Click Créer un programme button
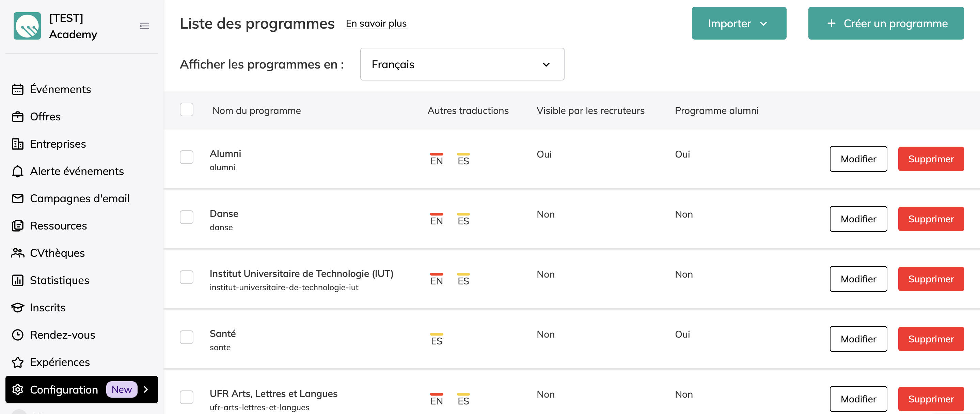Image resolution: width=980 pixels, height=414 pixels. pyautogui.click(x=886, y=23)
